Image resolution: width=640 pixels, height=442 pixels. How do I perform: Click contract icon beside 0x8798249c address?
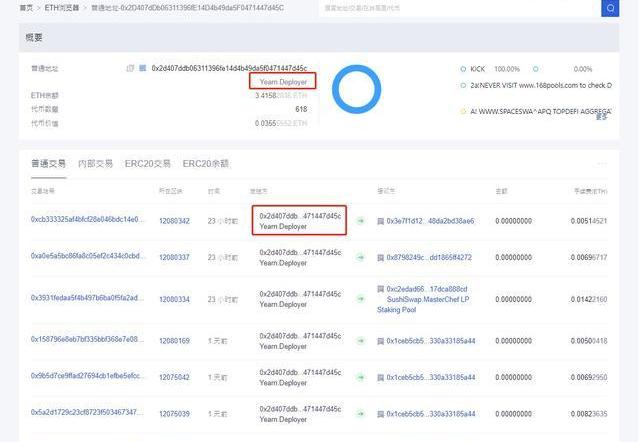pos(380,257)
